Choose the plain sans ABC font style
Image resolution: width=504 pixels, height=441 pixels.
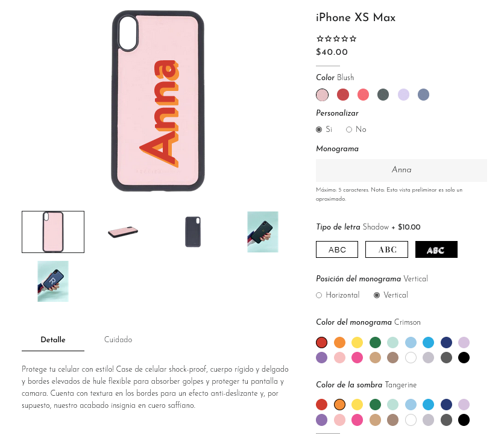(337, 249)
